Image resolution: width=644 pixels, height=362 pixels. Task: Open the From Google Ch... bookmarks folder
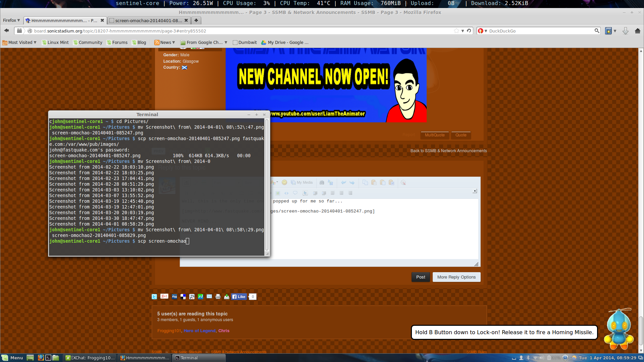[204, 43]
